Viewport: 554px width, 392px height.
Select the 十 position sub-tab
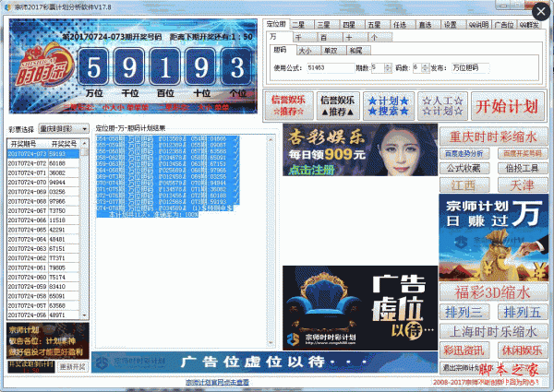[x=355, y=37]
